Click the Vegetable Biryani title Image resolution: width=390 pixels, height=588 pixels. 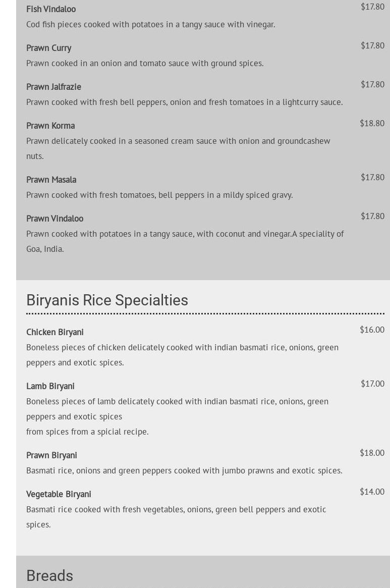pos(59,494)
